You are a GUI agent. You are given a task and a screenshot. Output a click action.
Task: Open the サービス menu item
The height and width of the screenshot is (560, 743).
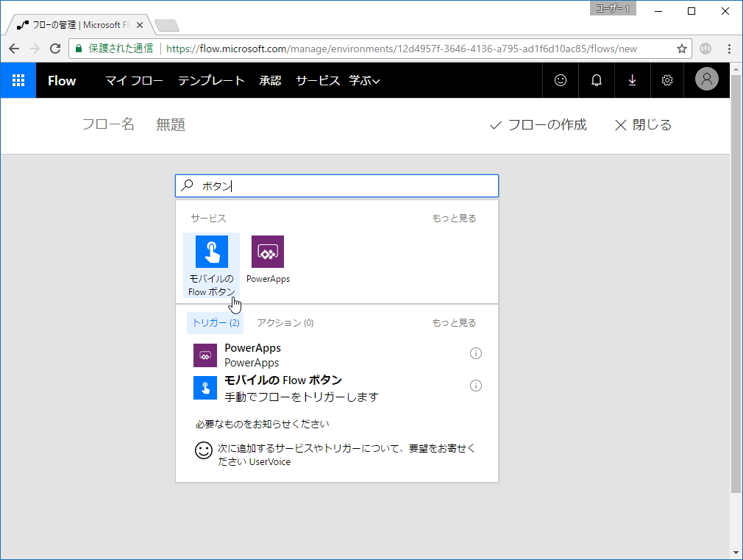point(318,81)
